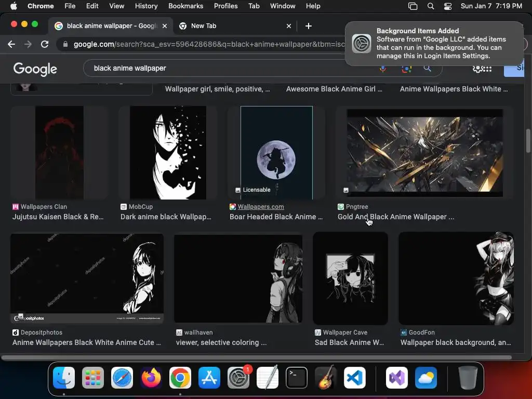Image resolution: width=532 pixels, height=399 pixels.
Task: Open GoodFon Wallpaper black background title
Action: [456, 343]
